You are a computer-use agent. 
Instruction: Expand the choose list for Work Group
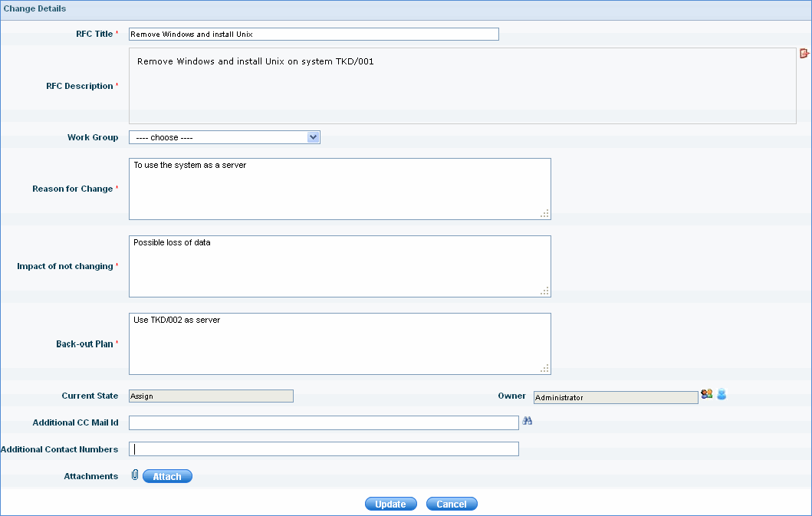tap(313, 136)
